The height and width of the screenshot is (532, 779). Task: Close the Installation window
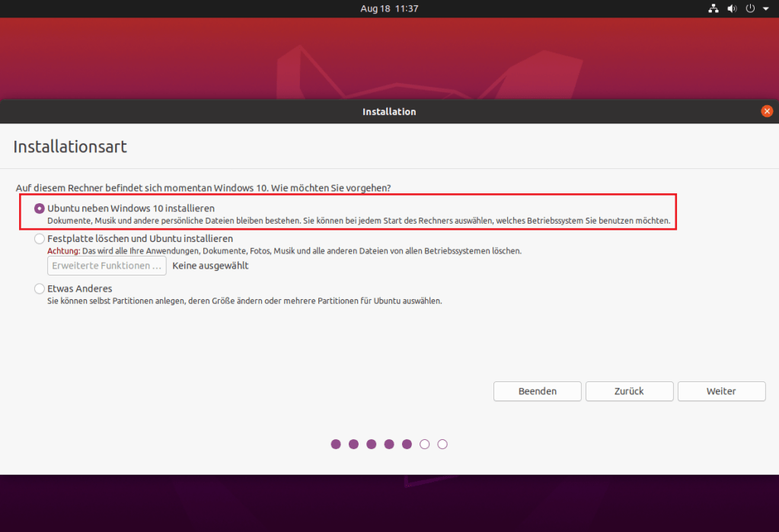pos(766,111)
